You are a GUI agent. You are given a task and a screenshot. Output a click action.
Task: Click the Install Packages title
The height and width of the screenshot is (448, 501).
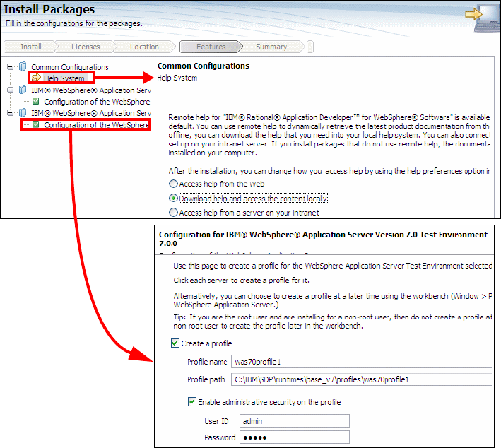(x=49, y=9)
